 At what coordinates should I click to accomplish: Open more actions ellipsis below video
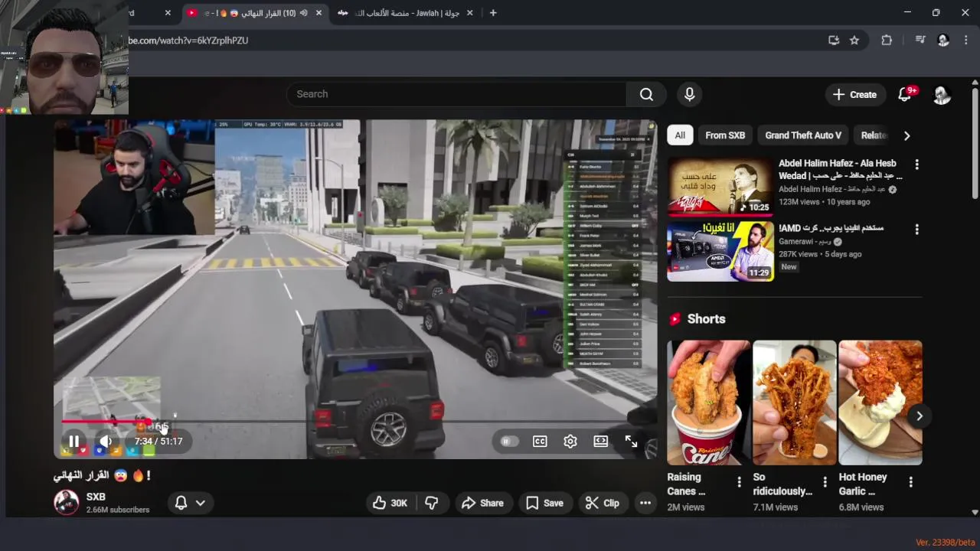645,503
